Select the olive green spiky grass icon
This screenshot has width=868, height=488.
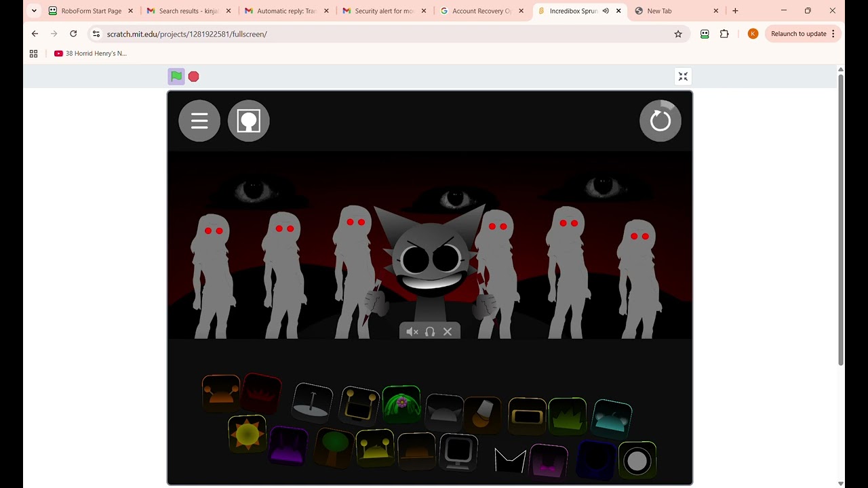[x=567, y=416]
